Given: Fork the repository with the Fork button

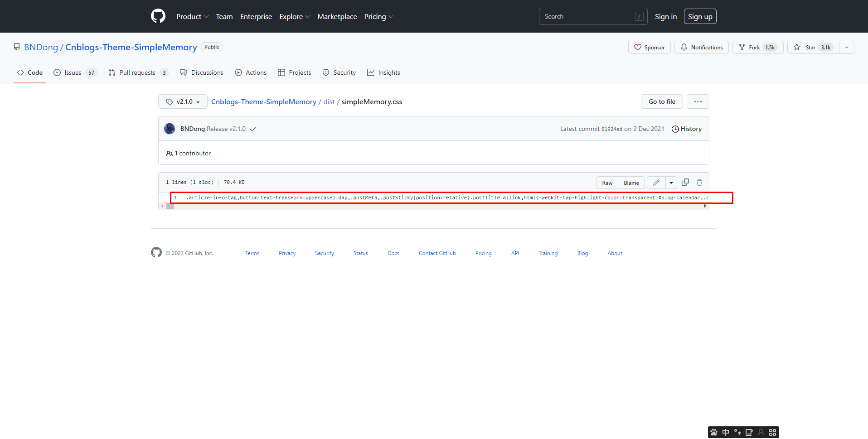Looking at the screenshot, I should click(758, 47).
